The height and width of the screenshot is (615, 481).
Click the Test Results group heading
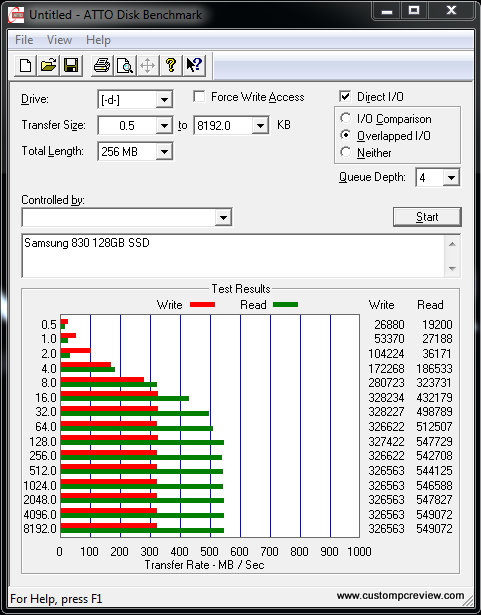click(241, 289)
